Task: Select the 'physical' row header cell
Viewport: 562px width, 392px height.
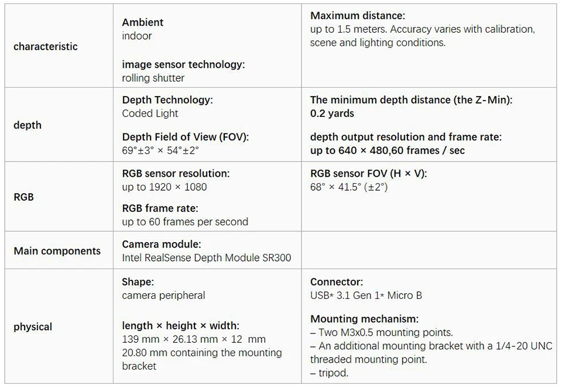Action: tap(33, 326)
